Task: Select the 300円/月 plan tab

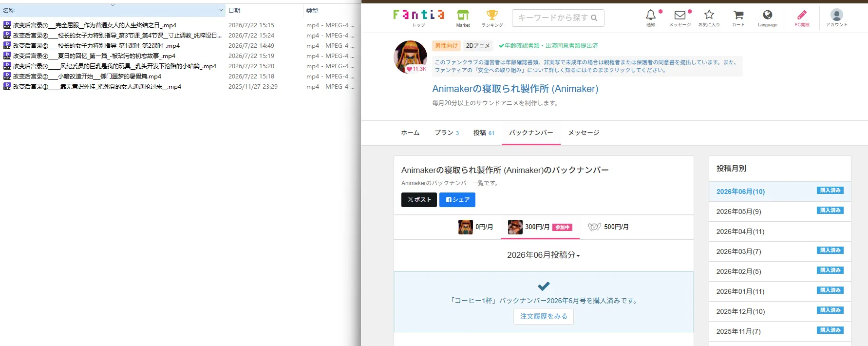Action: [x=540, y=227]
